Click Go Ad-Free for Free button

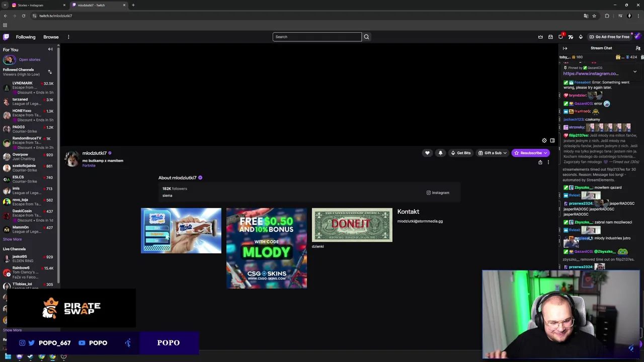tap(609, 37)
